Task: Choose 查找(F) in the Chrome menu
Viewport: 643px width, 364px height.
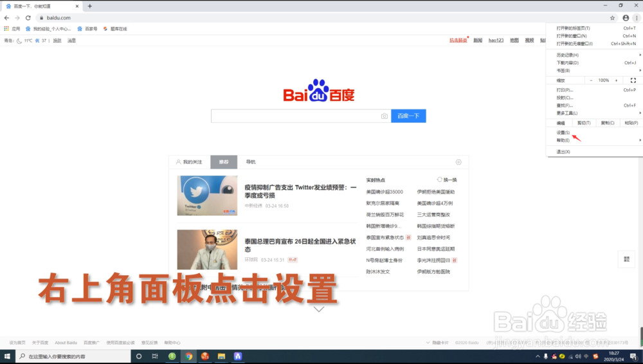Action: point(595,105)
